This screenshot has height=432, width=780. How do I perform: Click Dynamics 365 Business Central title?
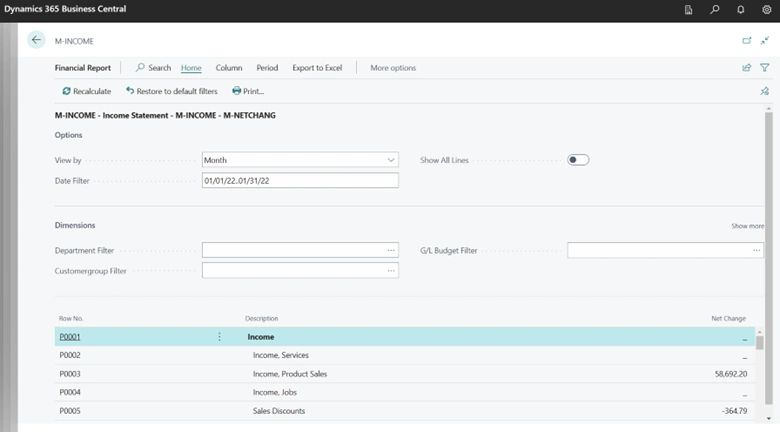click(65, 9)
